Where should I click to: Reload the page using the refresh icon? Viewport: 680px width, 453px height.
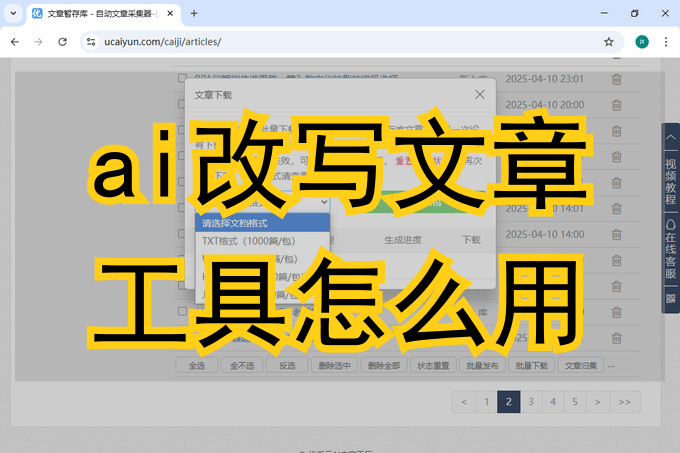(62, 42)
